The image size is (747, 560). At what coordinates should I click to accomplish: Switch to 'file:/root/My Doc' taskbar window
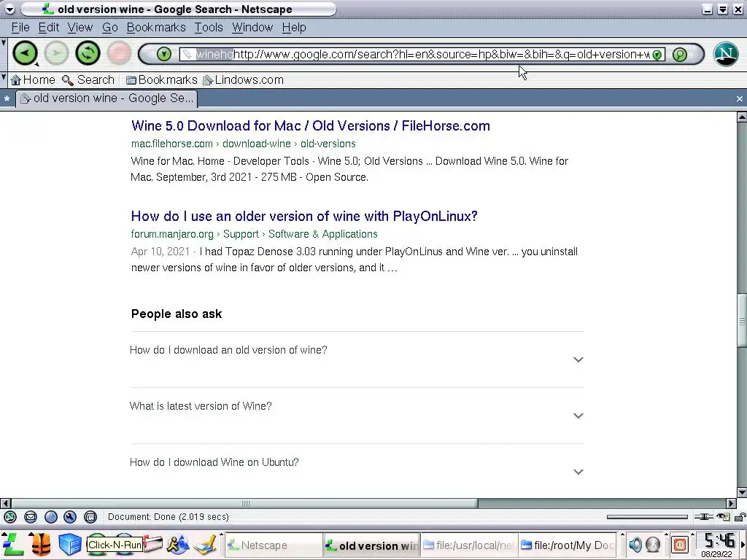pos(567,545)
